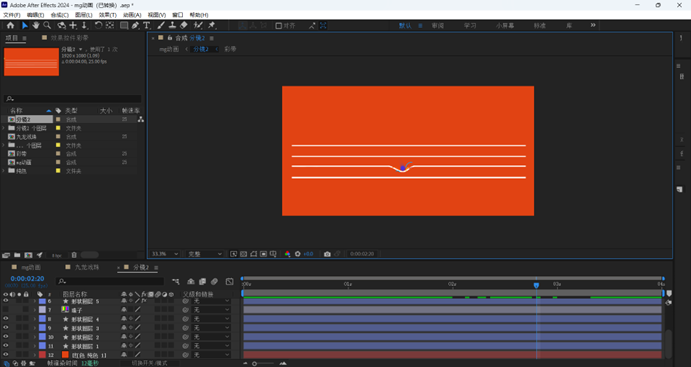Click the 彩带 breadcrumb in composition viewer
Screen dimensions: 691x367
[230, 49]
